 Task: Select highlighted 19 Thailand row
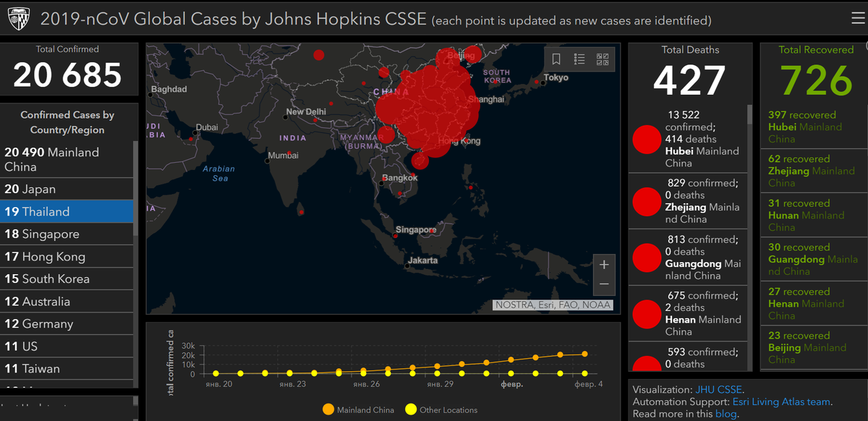pos(67,211)
